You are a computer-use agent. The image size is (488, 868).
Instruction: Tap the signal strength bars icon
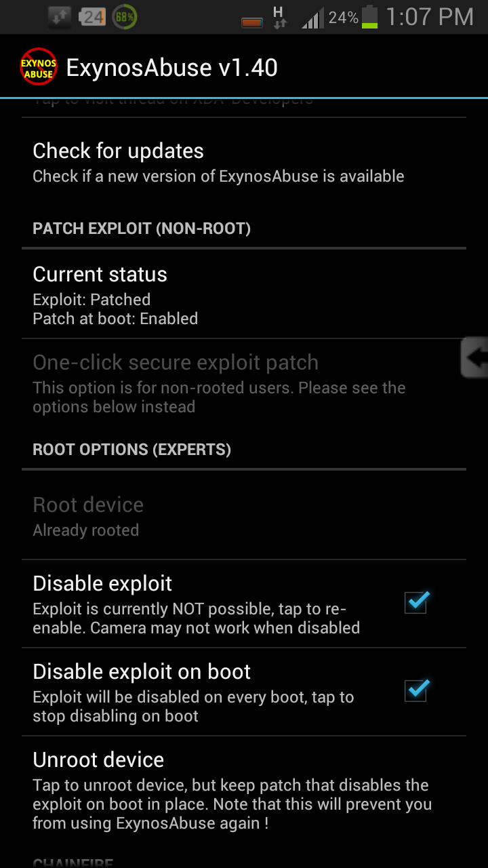pyautogui.click(x=312, y=18)
